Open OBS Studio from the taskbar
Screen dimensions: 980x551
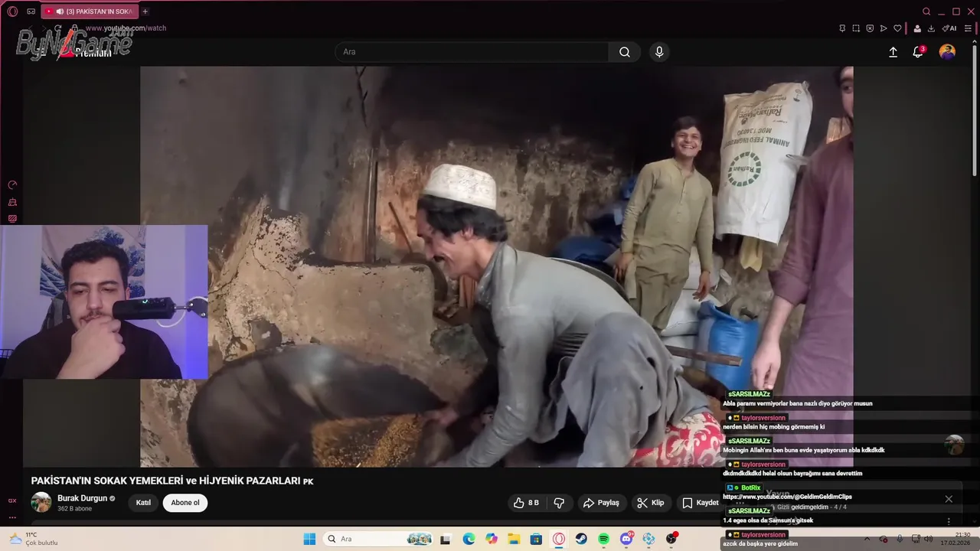pyautogui.click(x=671, y=539)
